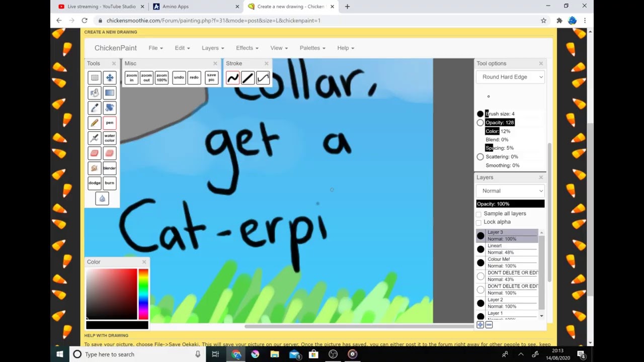Click zoom out in Misc panel

146,78
